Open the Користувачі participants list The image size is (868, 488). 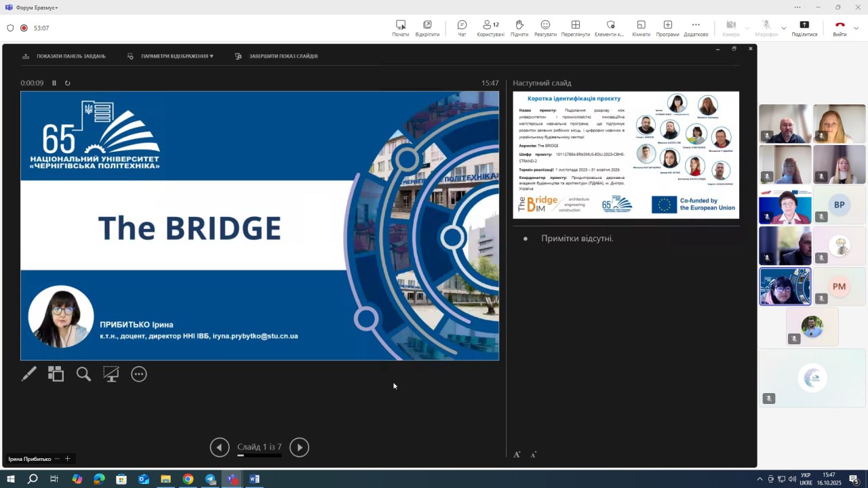490,28
